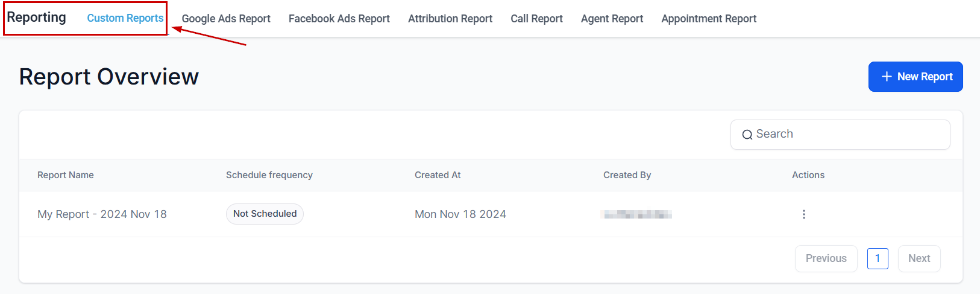Click the Schedule frequency column header
980x294 pixels.
269,175
